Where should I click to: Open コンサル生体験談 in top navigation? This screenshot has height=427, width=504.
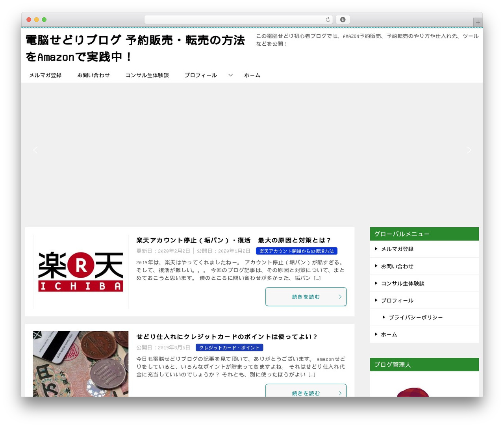click(x=147, y=75)
